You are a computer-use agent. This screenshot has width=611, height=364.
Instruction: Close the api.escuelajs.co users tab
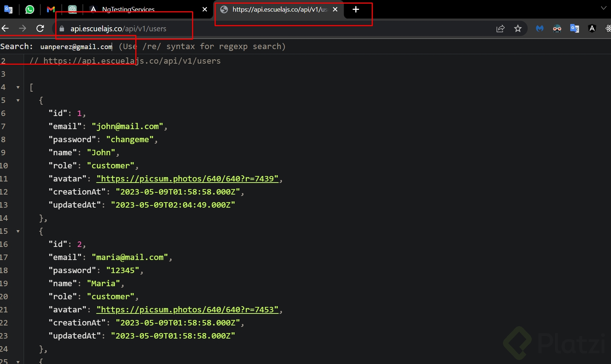335,9
